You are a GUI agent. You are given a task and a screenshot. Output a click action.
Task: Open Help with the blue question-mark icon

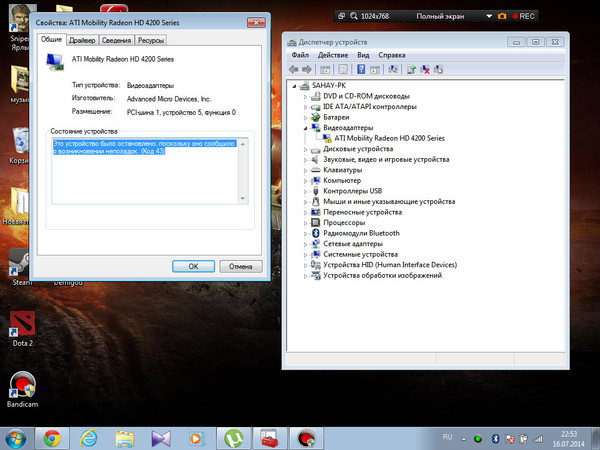point(361,69)
